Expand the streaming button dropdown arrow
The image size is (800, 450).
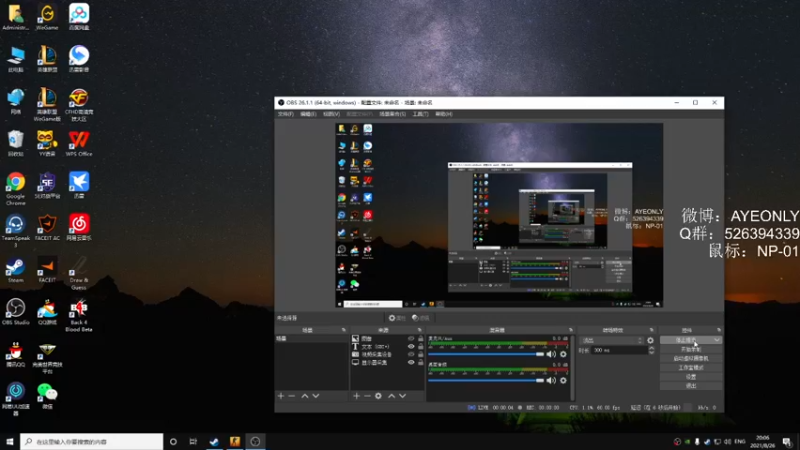[717, 340]
